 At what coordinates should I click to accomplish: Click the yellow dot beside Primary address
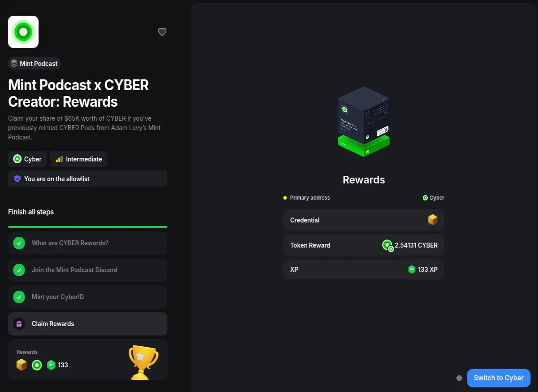tap(285, 198)
